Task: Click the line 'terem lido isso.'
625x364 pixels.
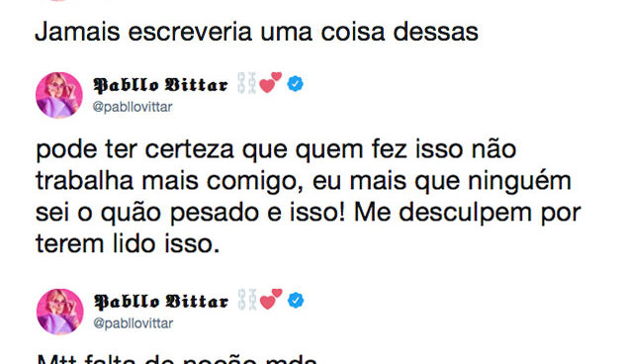Action: tap(128, 243)
